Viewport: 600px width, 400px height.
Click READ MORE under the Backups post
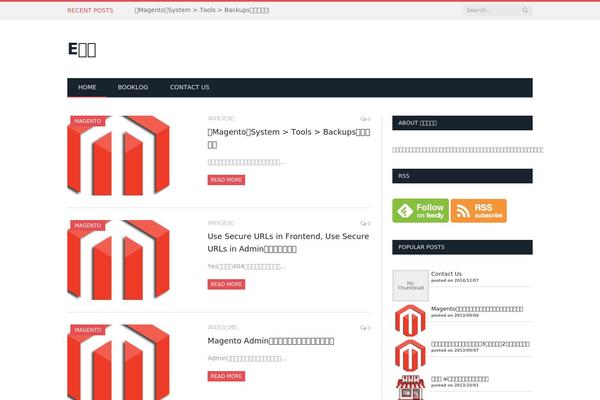[x=226, y=180]
